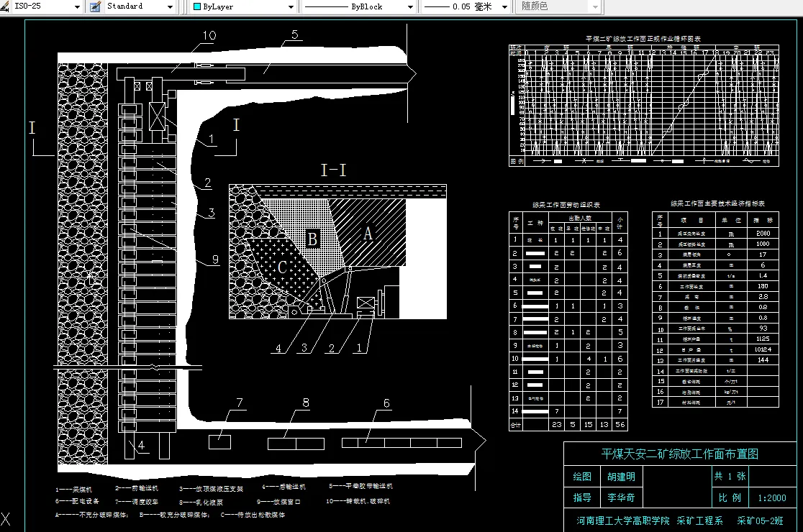This screenshot has width=803, height=532.
Task: Click the table style icon beside Standard
Action: (95, 6)
